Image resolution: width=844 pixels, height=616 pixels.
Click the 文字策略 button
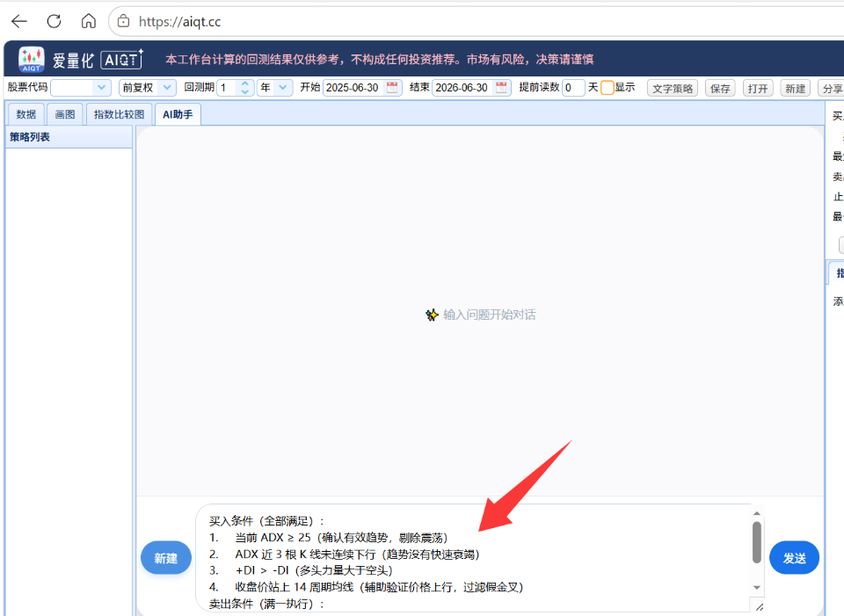point(673,88)
